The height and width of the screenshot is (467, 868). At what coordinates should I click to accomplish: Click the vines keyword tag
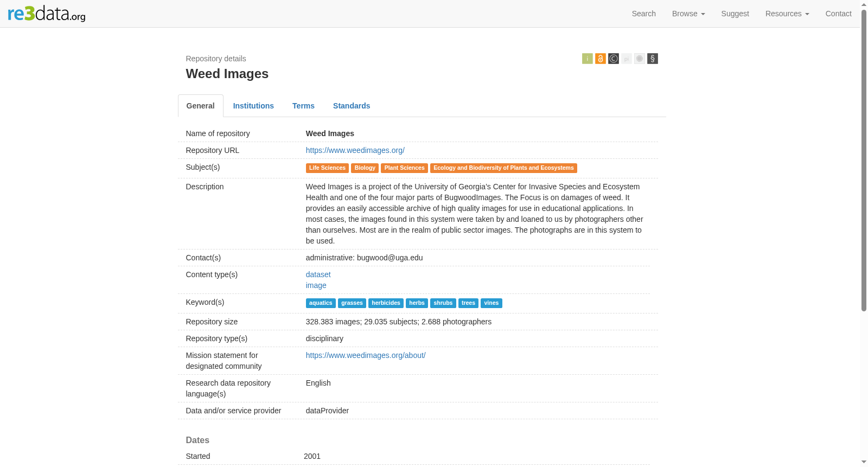tap(492, 303)
